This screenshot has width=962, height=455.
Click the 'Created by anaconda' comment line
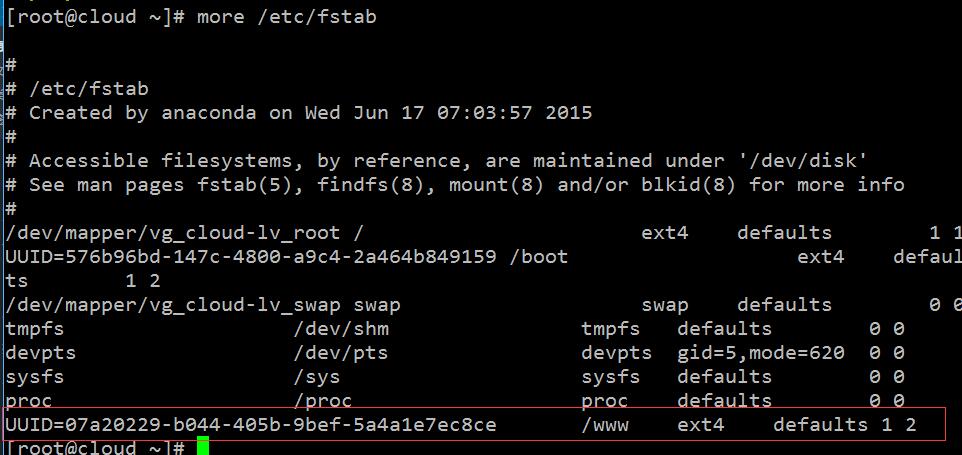pyautogui.click(x=299, y=113)
